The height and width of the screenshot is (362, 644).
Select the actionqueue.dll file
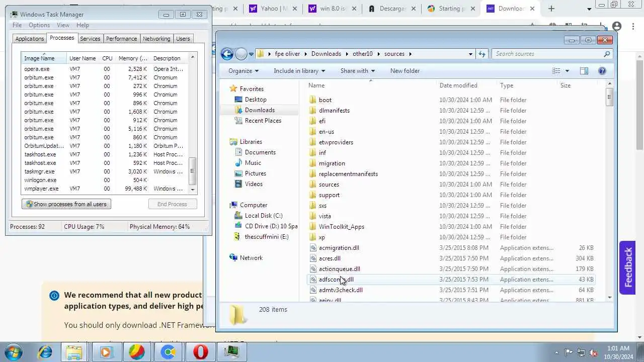point(339,269)
